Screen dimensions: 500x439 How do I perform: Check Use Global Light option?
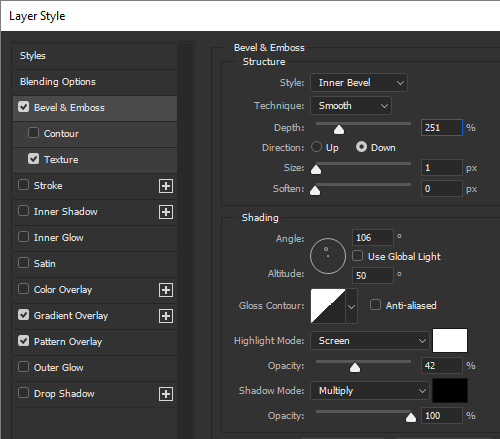357,256
